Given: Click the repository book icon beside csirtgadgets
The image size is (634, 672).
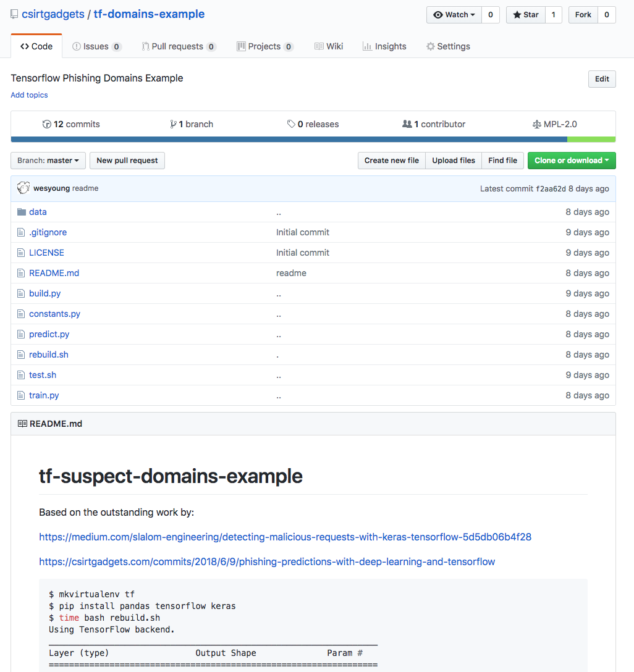Looking at the screenshot, I should [14, 14].
